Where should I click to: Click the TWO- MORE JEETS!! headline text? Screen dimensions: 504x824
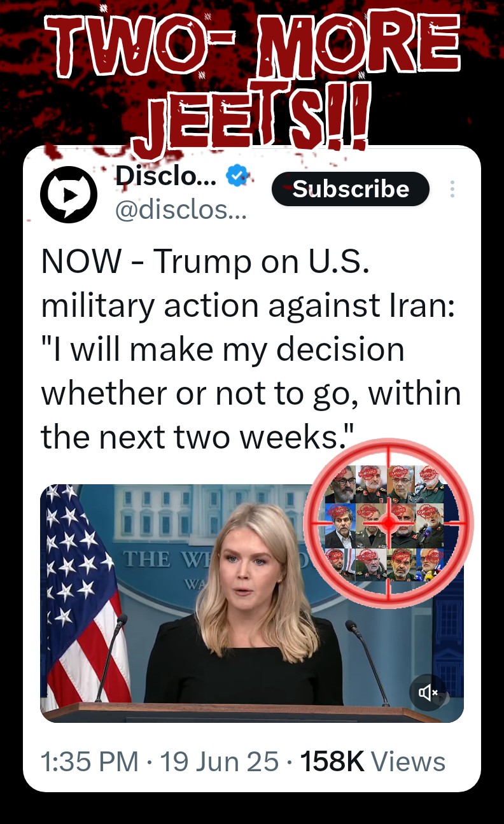(x=255, y=76)
